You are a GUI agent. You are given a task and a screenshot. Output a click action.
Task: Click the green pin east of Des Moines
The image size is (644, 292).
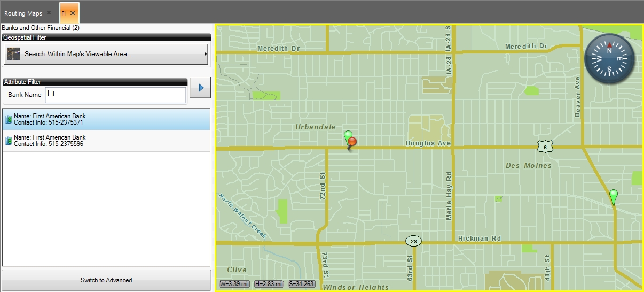pyautogui.click(x=614, y=196)
